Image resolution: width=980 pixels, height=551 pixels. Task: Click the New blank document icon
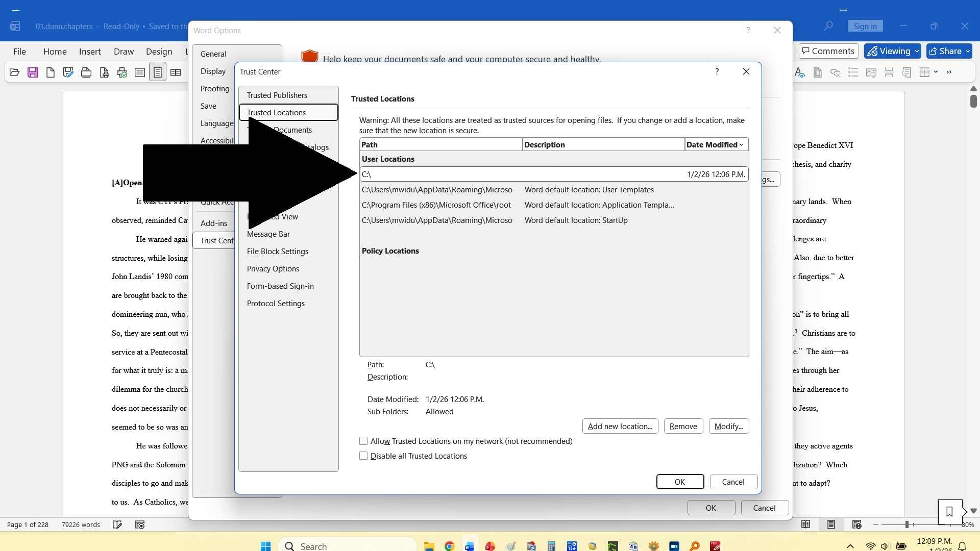[x=50, y=72]
